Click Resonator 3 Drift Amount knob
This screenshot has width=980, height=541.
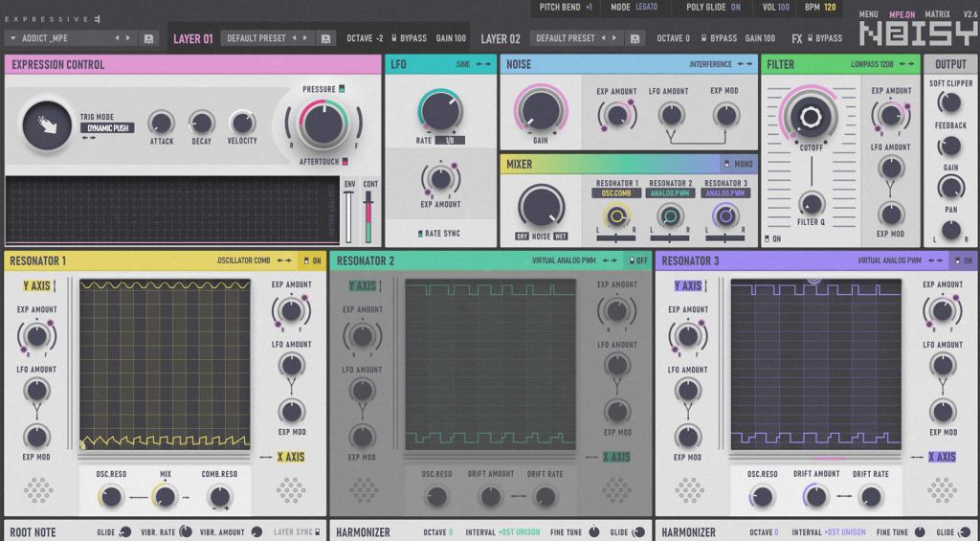tap(816, 497)
